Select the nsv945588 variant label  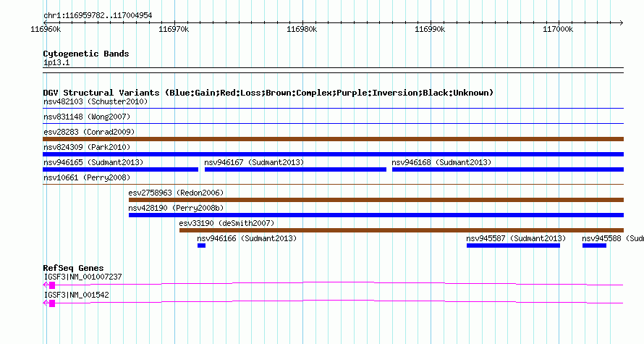tap(613, 238)
